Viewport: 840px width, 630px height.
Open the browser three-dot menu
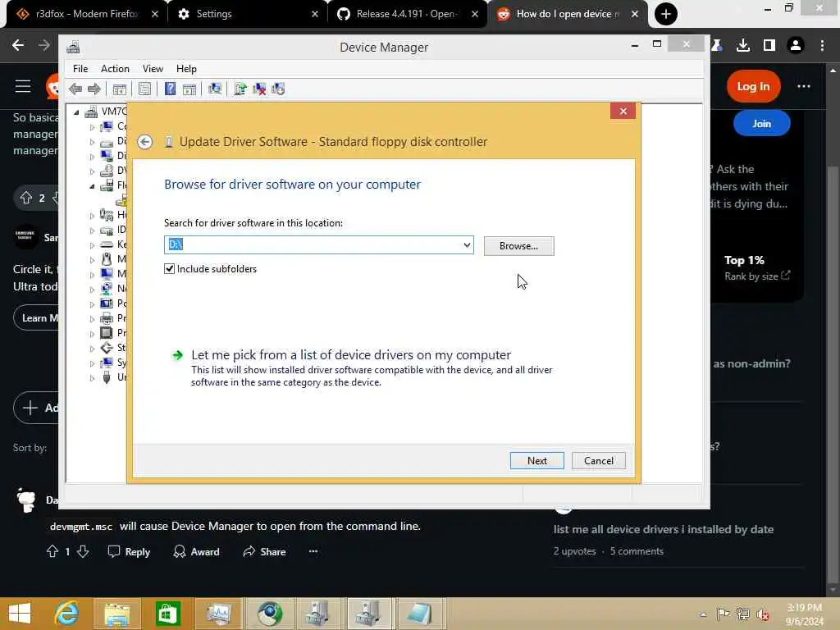(822, 45)
